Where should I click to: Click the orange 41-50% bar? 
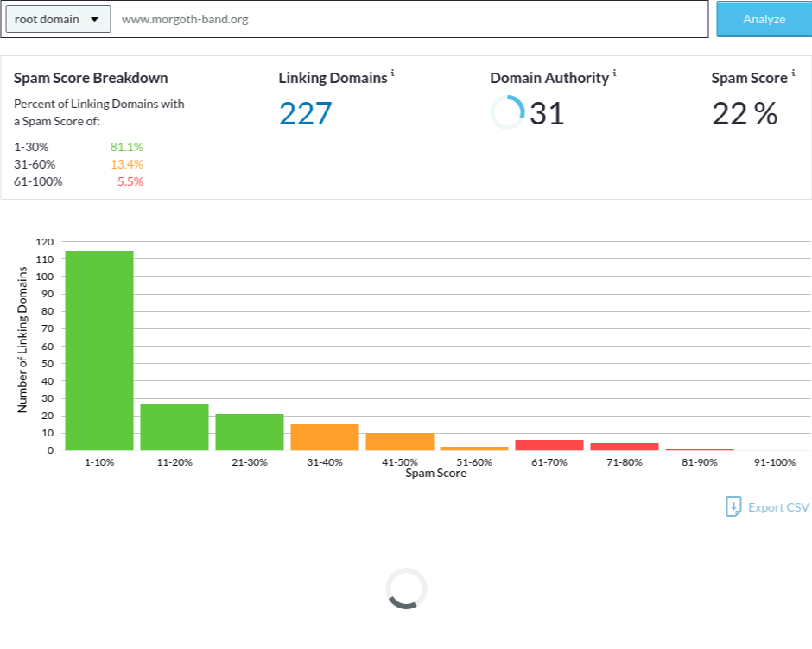tap(400, 442)
